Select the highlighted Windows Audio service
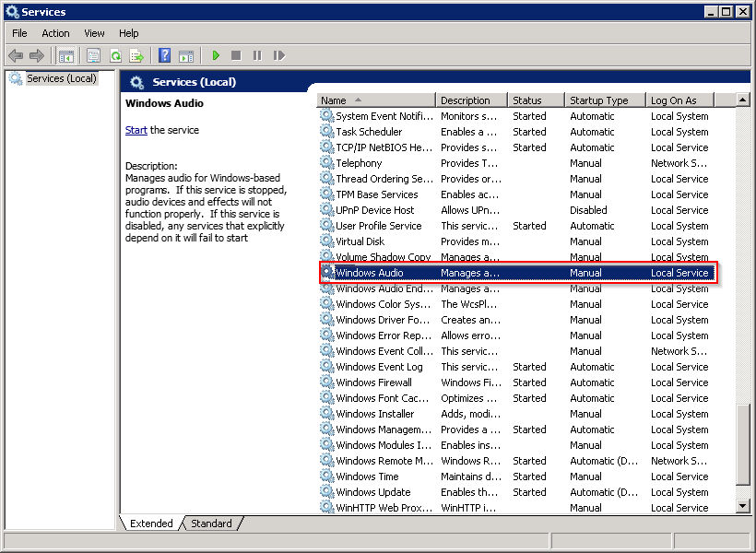Viewport: 756px width, 553px height. click(518, 273)
